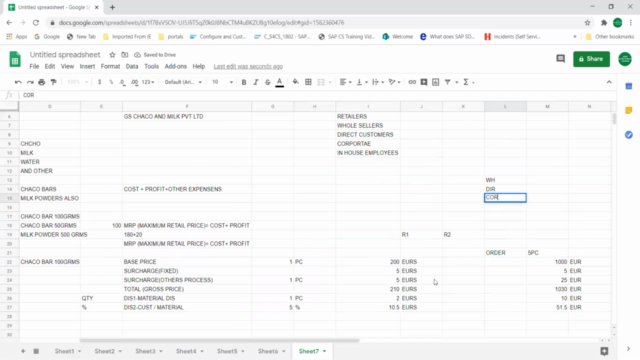This screenshot has height=360, width=640.
Task: Click the Move to folder icon
Action: point(124,55)
